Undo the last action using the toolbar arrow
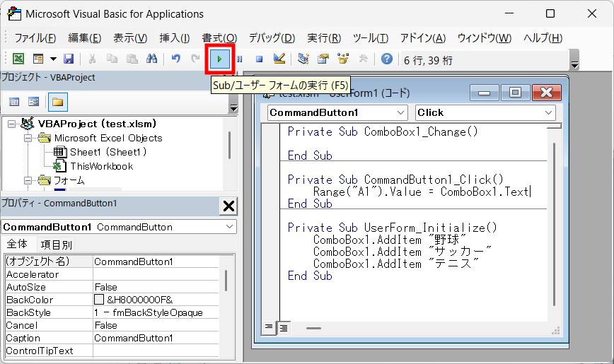 (176, 59)
